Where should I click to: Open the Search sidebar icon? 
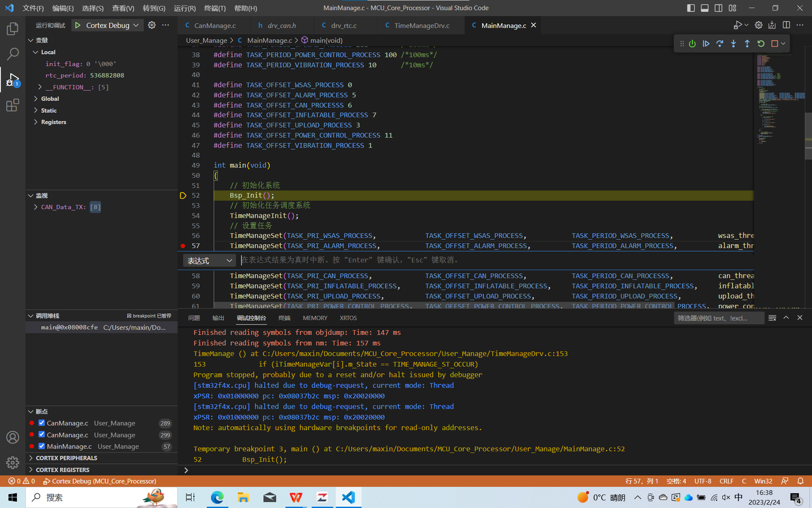coord(12,54)
